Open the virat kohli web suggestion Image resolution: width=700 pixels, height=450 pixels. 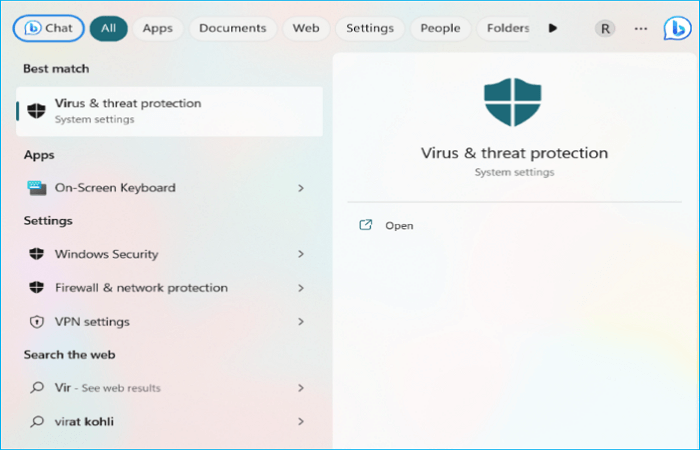pyautogui.click(x=167, y=421)
